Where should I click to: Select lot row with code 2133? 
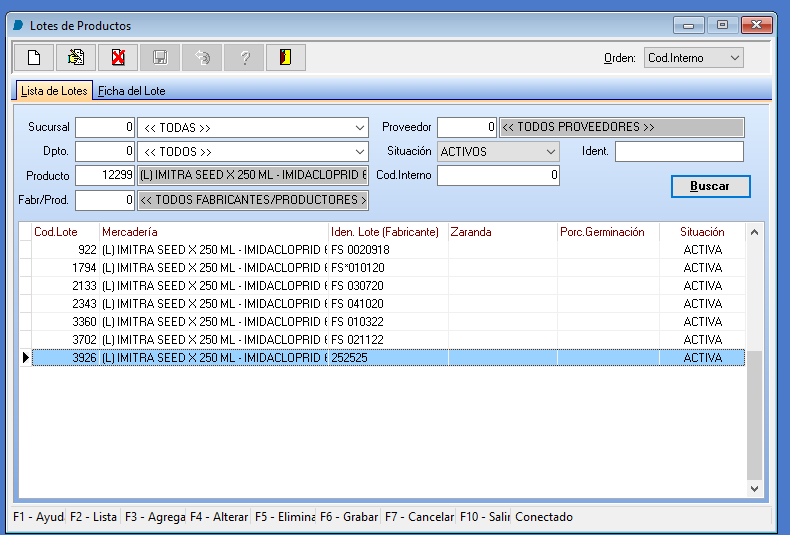tap(388, 286)
